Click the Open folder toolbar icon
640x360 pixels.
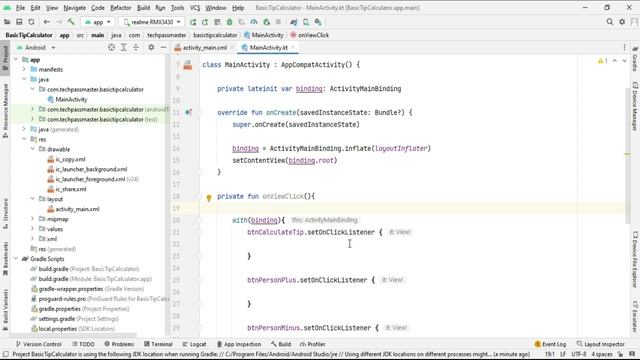tap(7, 22)
